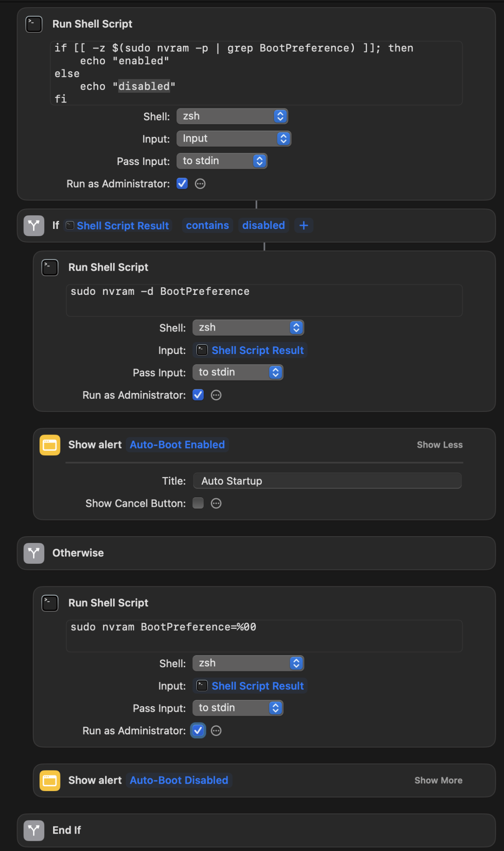Screen dimensions: 504x851
Task: Uncheck Run as Administrator in the first script
Action: [182, 184]
